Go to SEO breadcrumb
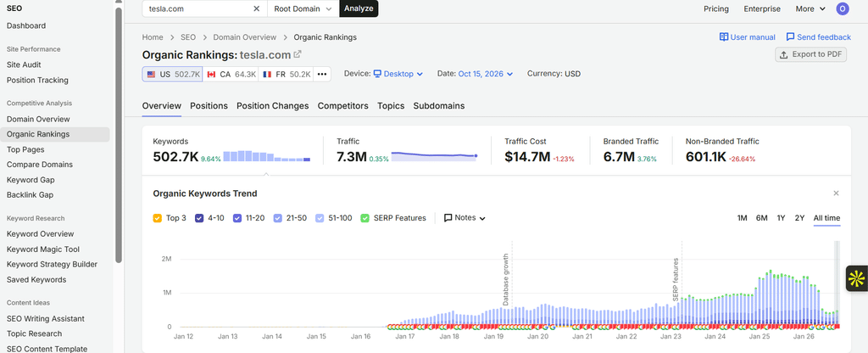Viewport: 868px width, 353px height. tap(188, 37)
